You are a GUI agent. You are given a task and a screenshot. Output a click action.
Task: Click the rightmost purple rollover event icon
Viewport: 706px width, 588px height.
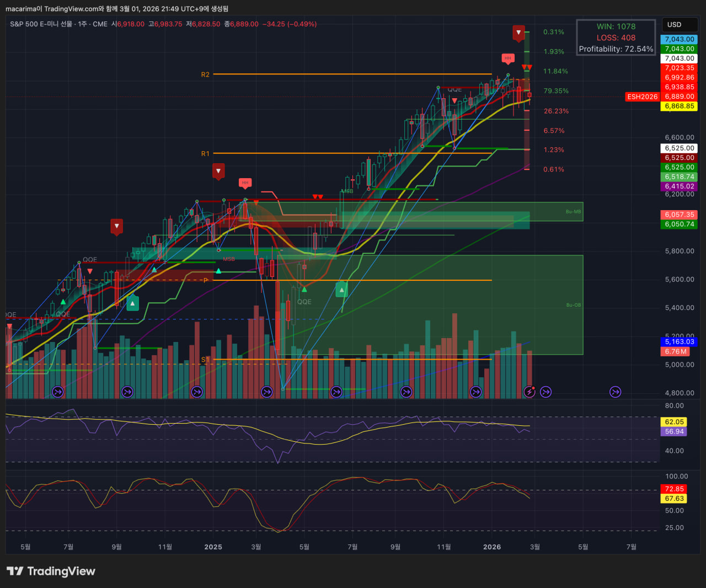[x=615, y=392]
